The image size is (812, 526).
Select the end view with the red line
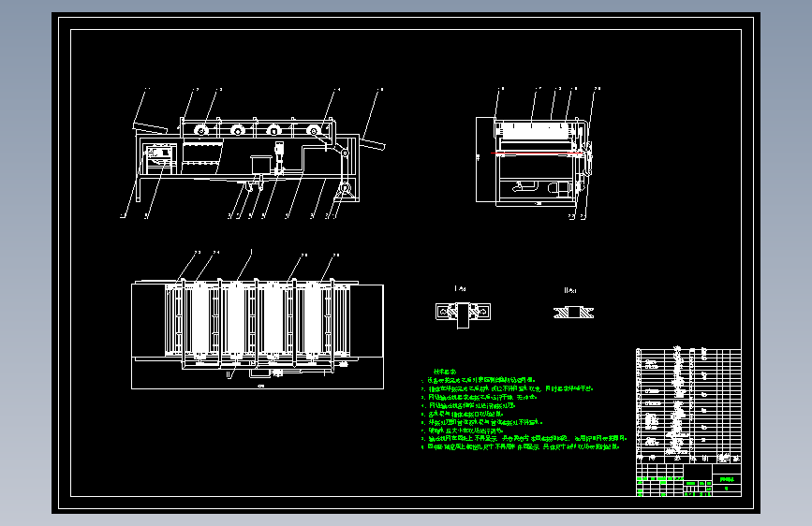coord(537,153)
